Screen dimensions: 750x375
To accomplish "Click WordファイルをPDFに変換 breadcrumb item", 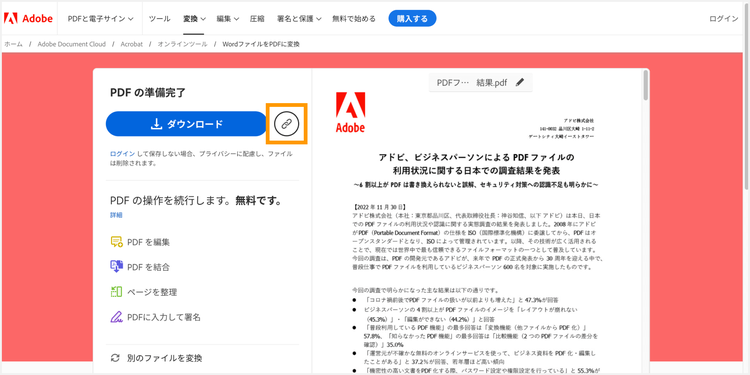I will point(261,44).
